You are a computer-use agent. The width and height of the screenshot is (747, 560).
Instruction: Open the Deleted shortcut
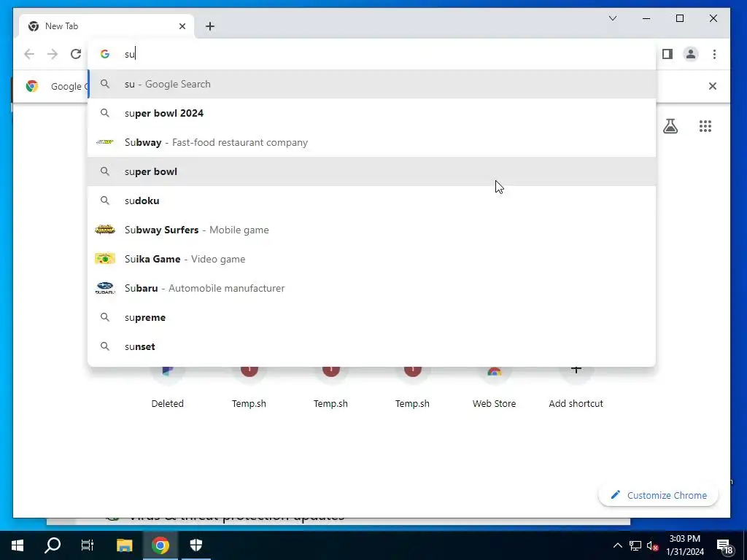167,387
